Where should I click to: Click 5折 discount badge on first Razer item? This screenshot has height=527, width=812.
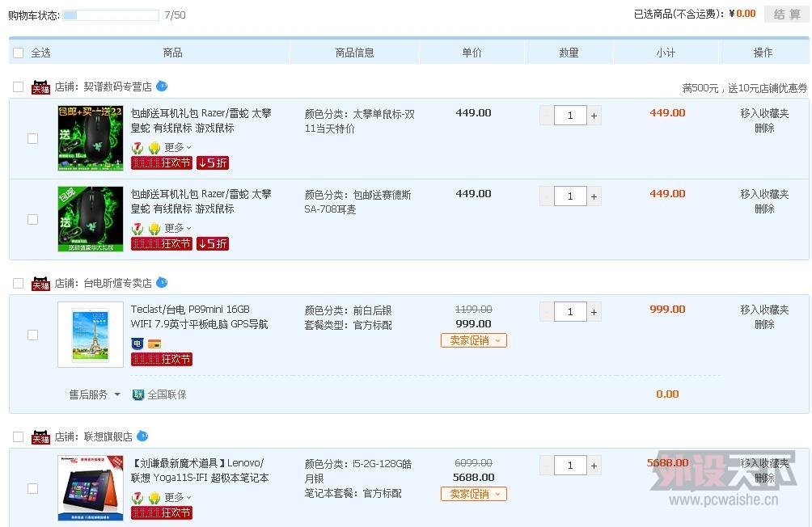pyautogui.click(x=213, y=163)
